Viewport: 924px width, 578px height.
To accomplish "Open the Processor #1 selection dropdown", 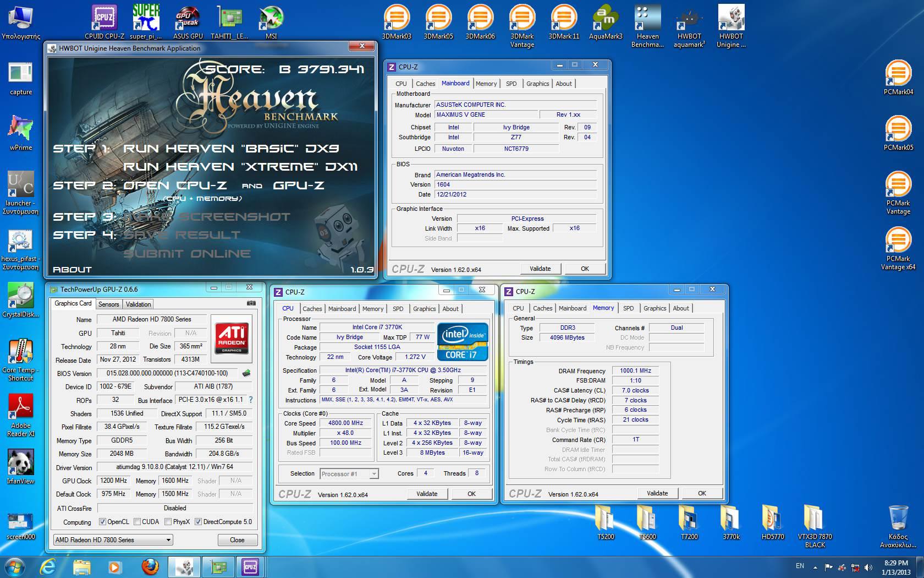I will [x=349, y=474].
